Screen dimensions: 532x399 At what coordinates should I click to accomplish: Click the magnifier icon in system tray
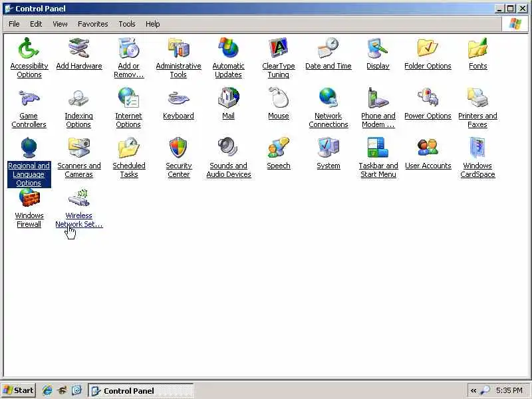tap(485, 391)
